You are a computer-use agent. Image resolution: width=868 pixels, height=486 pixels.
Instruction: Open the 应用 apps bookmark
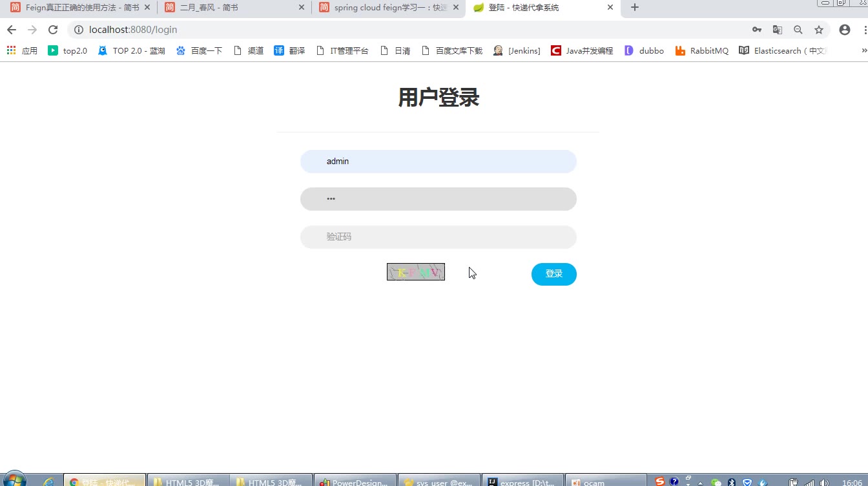click(22, 50)
